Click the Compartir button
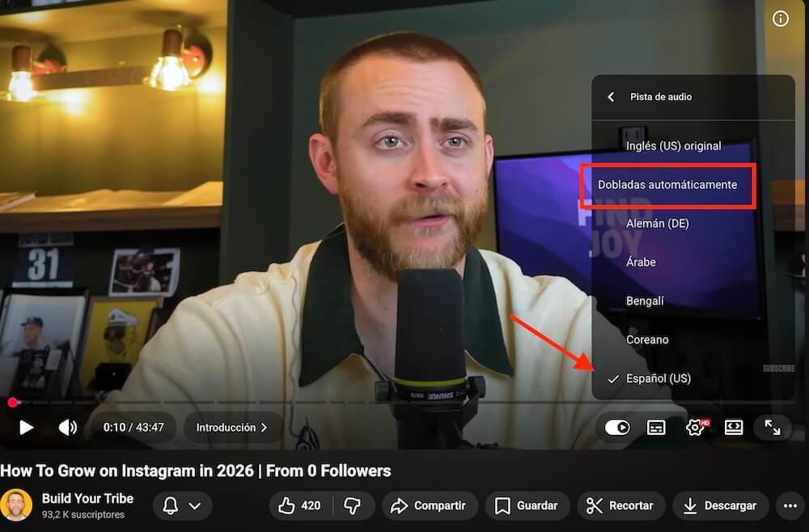The width and height of the screenshot is (809, 532). [x=428, y=506]
